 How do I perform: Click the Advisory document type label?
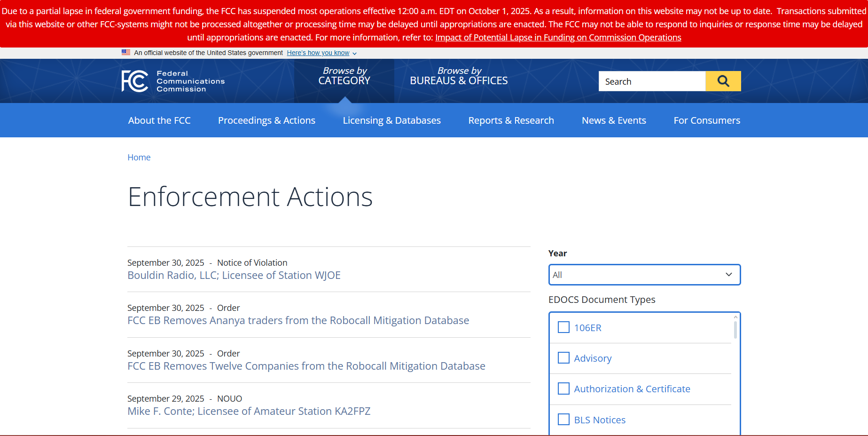click(593, 358)
